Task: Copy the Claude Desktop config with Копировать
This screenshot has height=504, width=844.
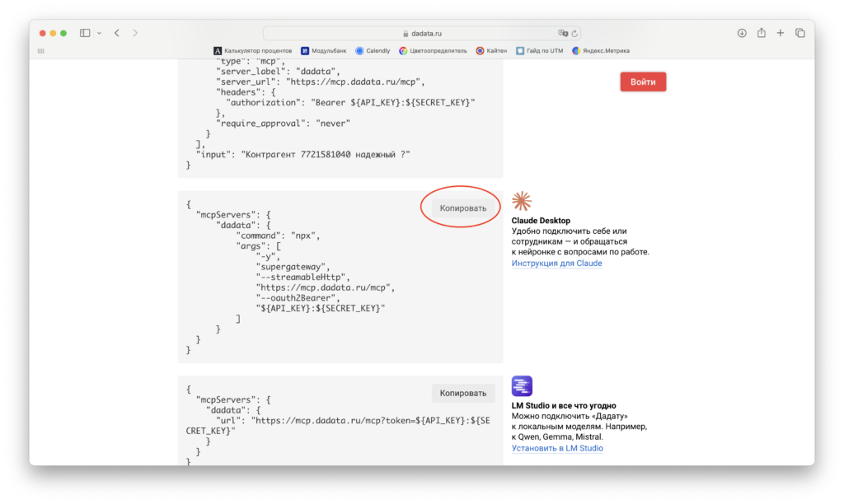Action: coord(463,208)
